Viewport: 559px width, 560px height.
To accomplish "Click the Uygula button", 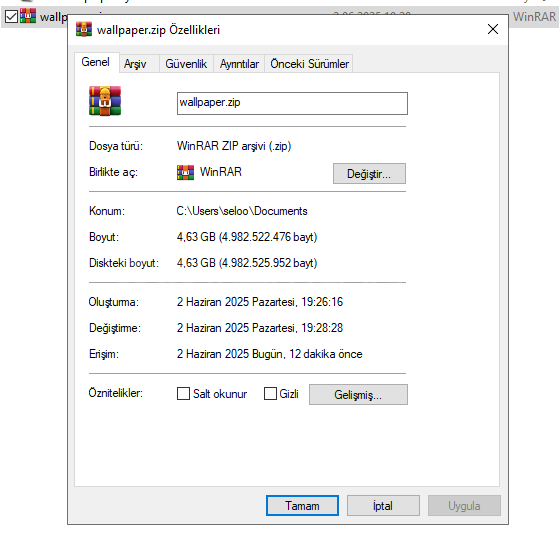I will (464, 505).
